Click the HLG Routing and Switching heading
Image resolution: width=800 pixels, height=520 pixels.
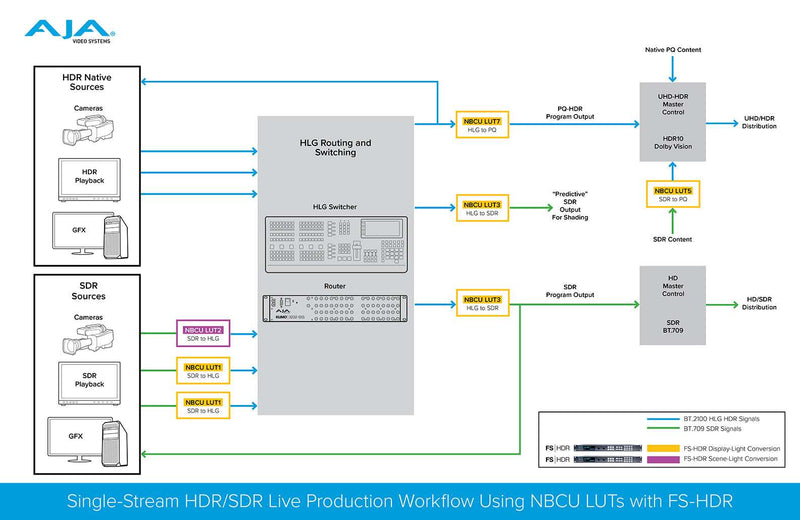tap(336, 148)
